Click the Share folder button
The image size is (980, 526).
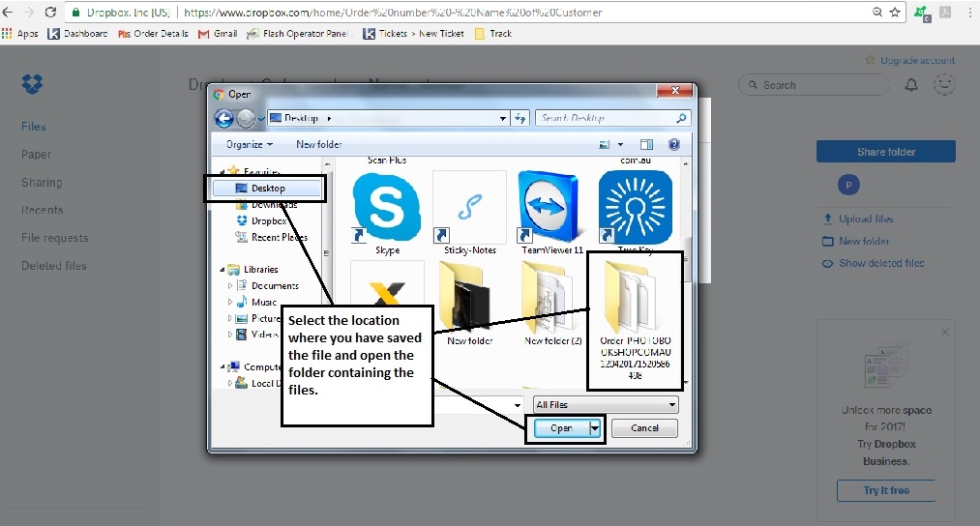[885, 152]
